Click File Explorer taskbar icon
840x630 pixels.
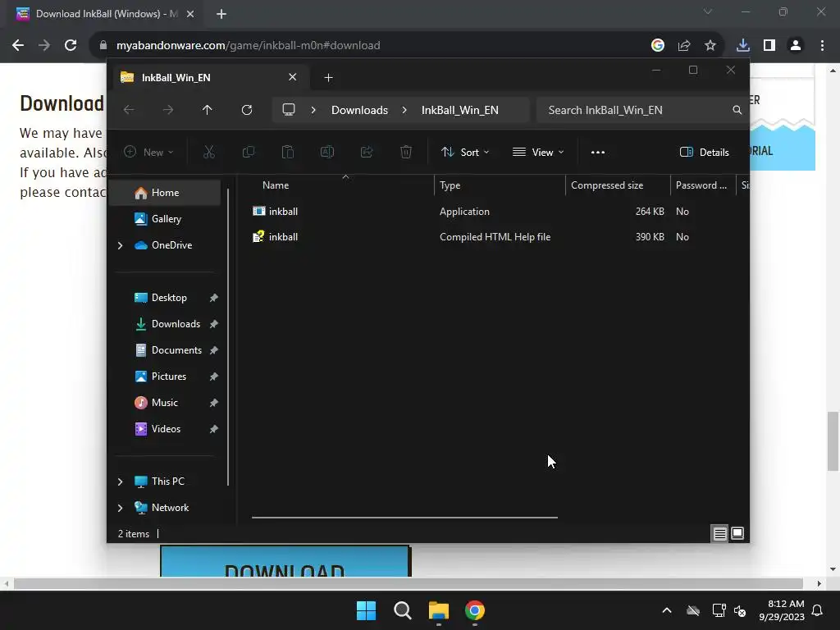pos(439,610)
